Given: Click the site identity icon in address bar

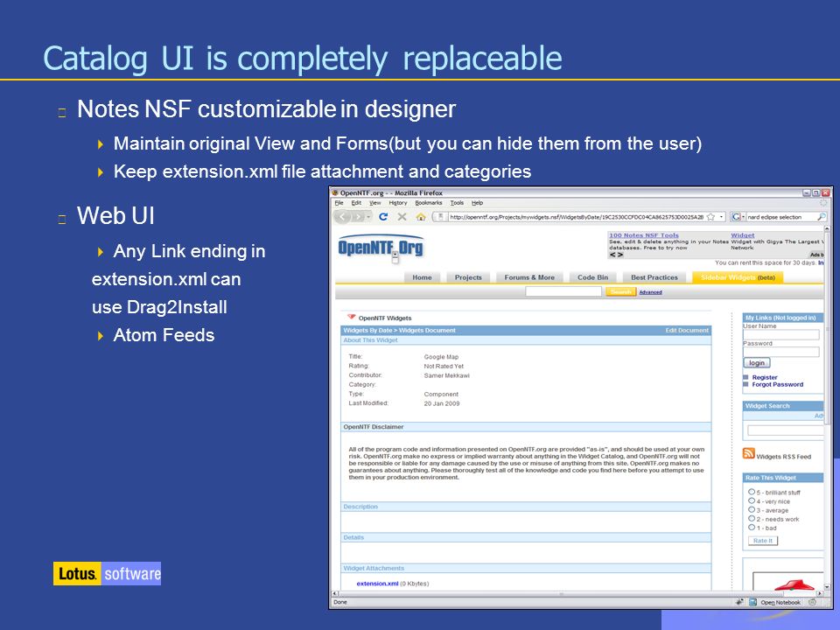Looking at the screenshot, I should [x=440, y=217].
